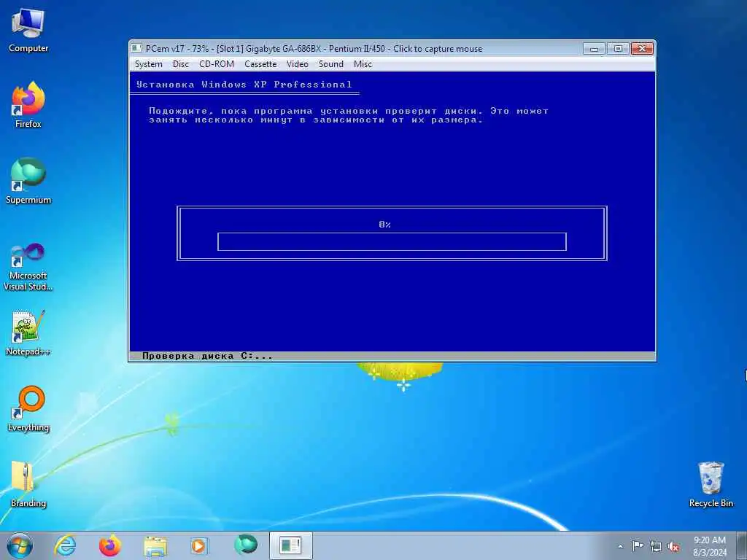
Task: Open the Windows Start orb
Action: [20, 545]
